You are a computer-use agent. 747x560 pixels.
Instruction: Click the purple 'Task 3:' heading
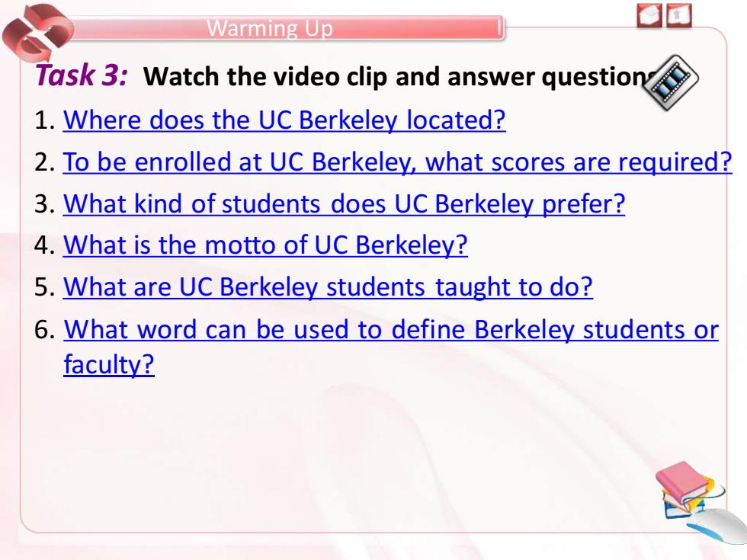coord(82,75)
